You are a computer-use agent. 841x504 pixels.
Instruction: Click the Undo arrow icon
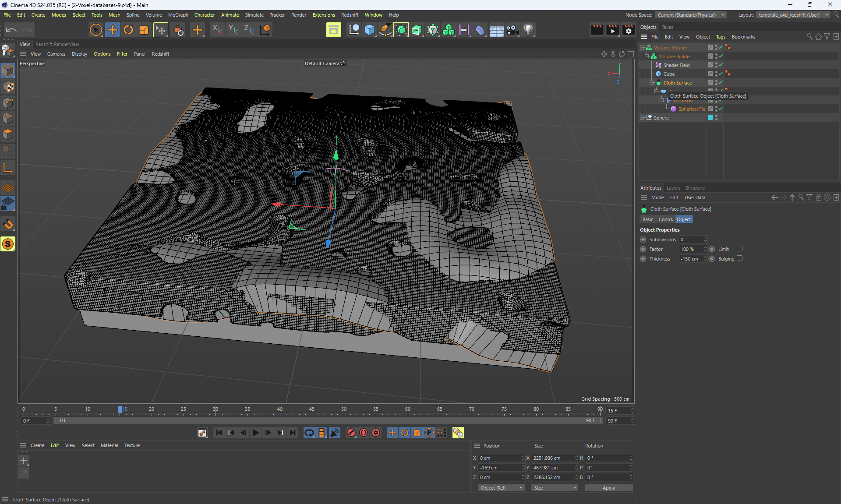11,30
